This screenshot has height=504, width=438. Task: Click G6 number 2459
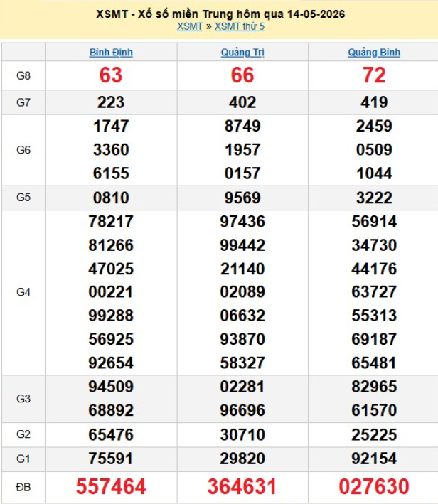click(374, 126)
